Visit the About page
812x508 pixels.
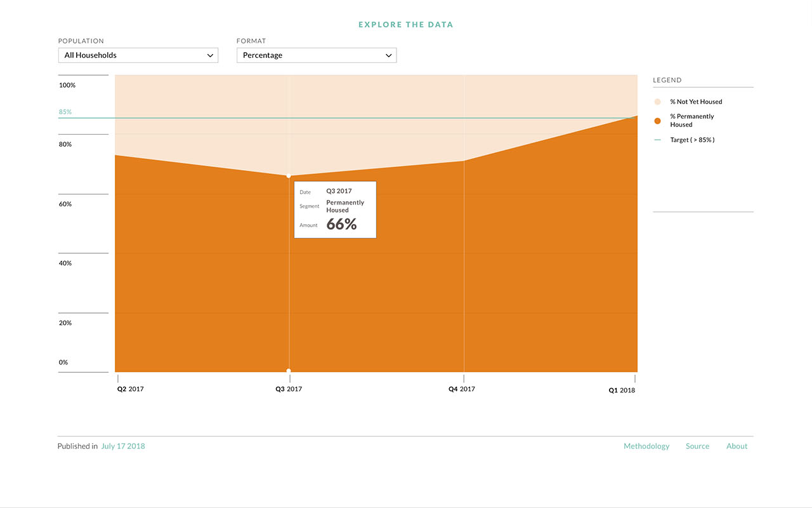[737, 446]
